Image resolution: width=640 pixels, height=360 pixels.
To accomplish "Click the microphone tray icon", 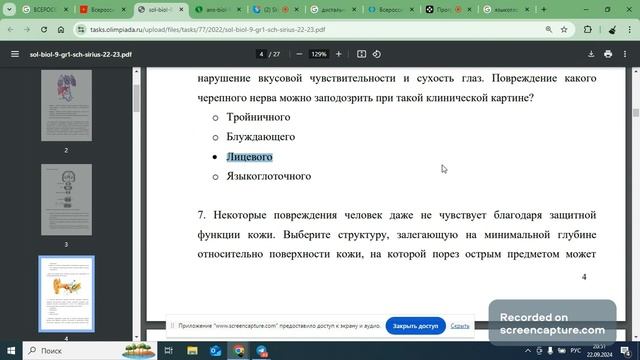I will click(x=550, y=351).
